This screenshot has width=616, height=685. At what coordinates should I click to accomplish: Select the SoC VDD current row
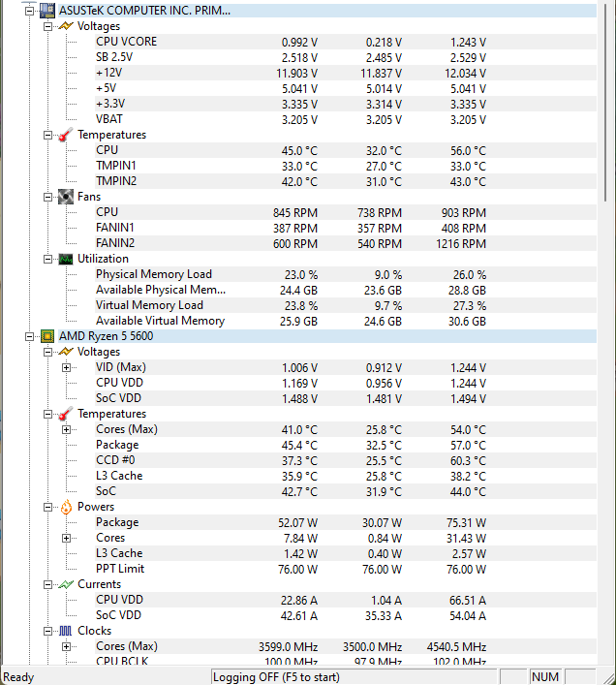pos(345,615)
